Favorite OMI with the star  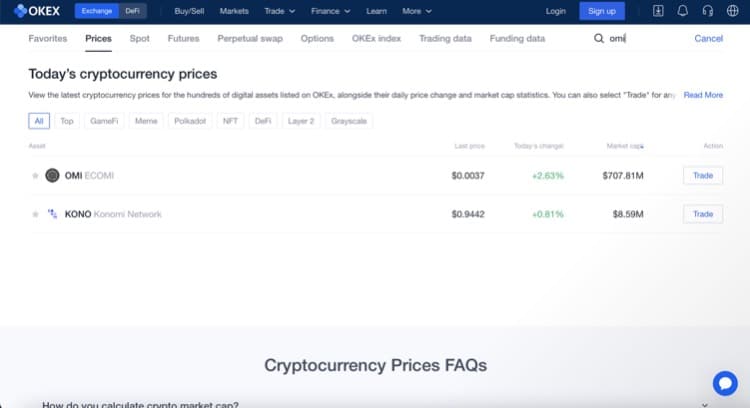(x=36, y=175)
